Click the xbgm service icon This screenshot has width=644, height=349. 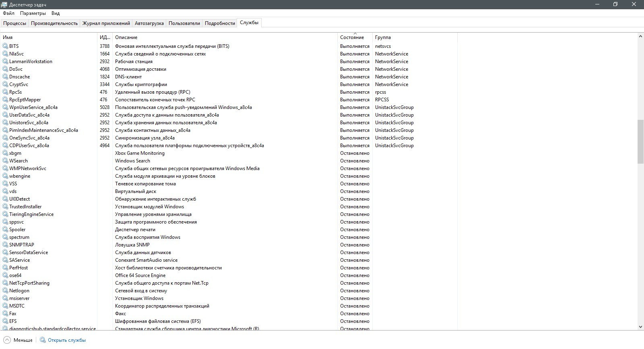5,153
